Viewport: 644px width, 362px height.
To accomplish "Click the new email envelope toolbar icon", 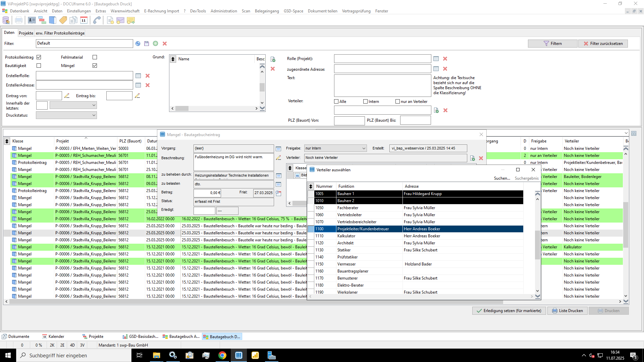I will tap(120, 20).
